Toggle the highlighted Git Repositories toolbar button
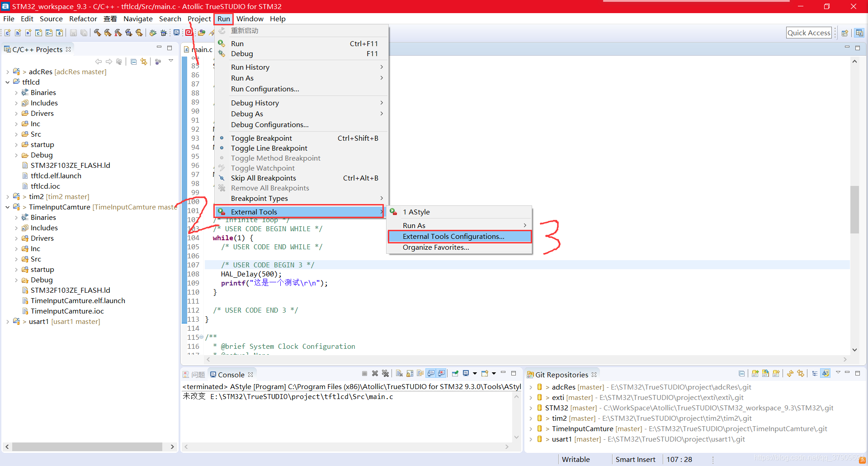Image resolution: width=868 pixels, height=466 pixels. coord(826,373)
